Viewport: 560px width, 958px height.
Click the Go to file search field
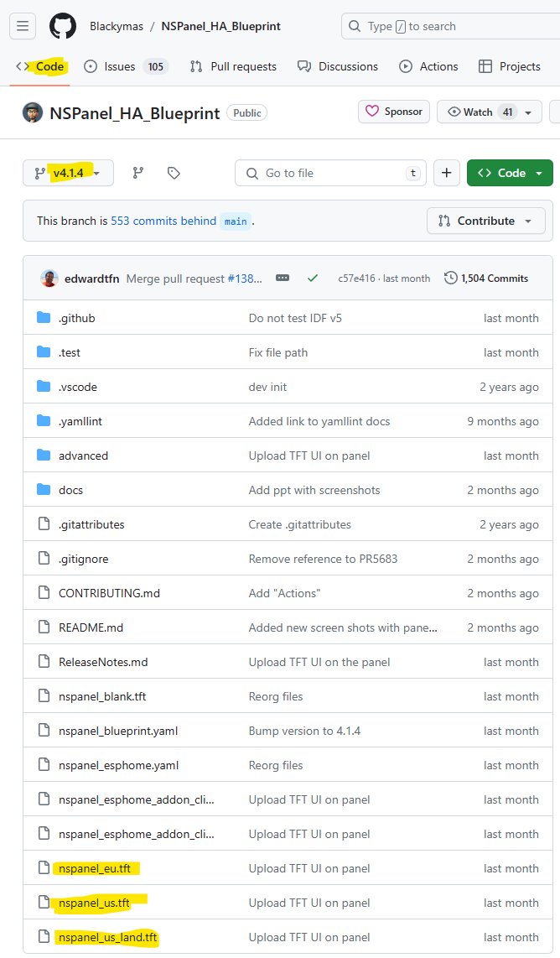point(330,173)
